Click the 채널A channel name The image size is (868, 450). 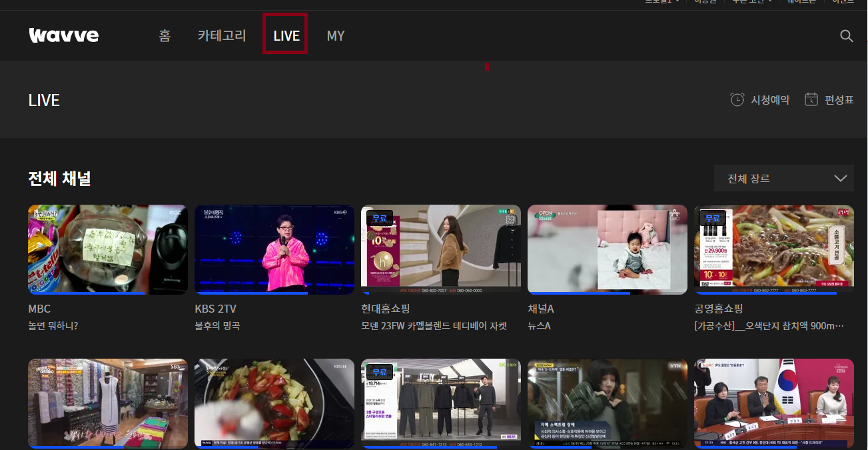tap(541, 309)
